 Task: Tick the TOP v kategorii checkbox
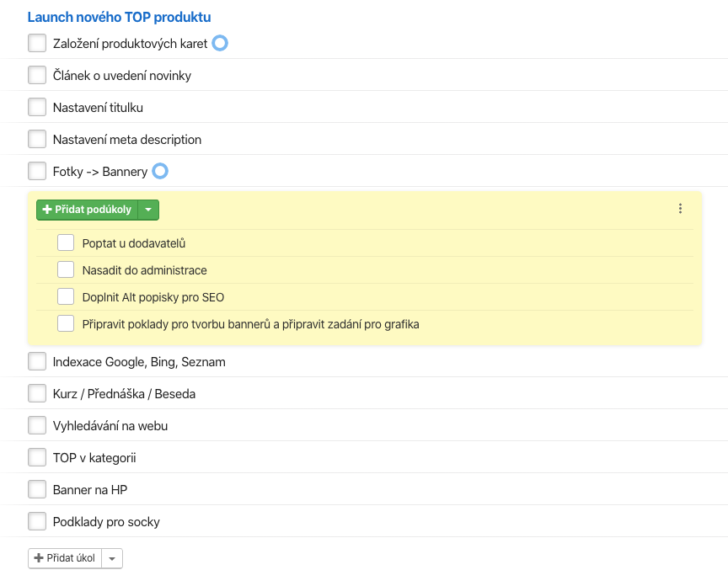pyautogui.click(x=37, y=457)
